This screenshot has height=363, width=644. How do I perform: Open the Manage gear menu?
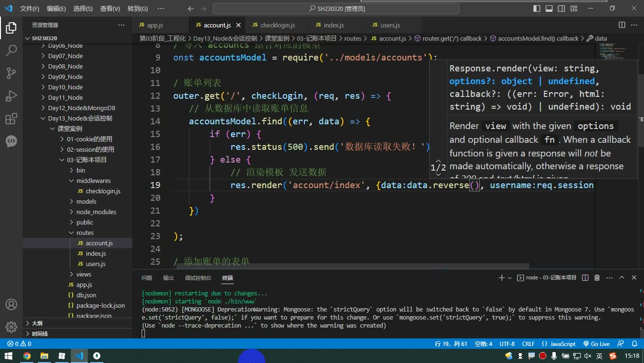tap(11, 327)
